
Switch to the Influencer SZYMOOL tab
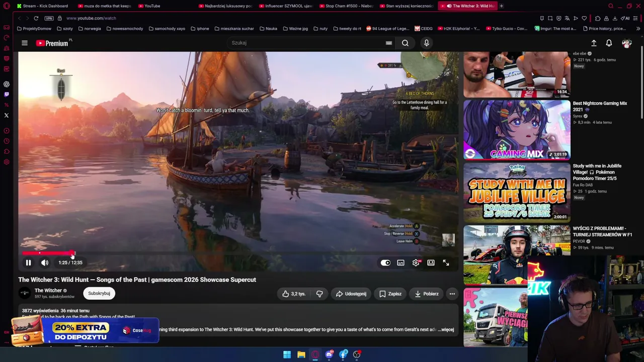[x=286, y=6]
